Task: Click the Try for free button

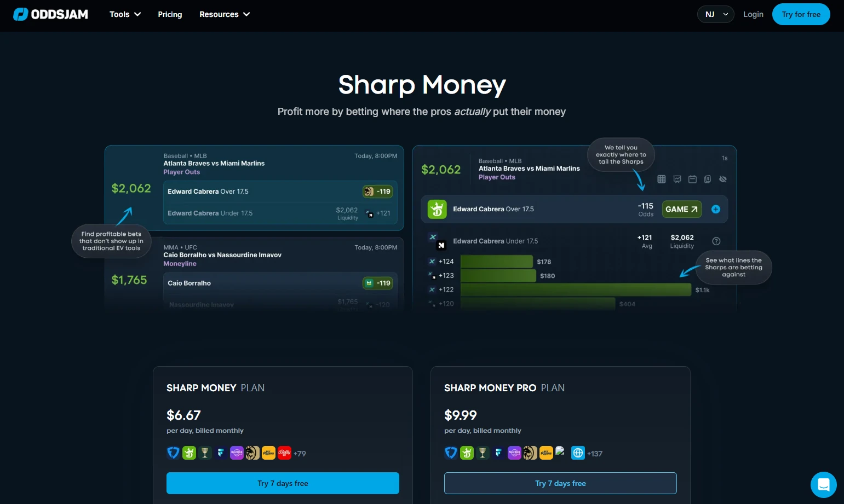Action: (801, 14)
